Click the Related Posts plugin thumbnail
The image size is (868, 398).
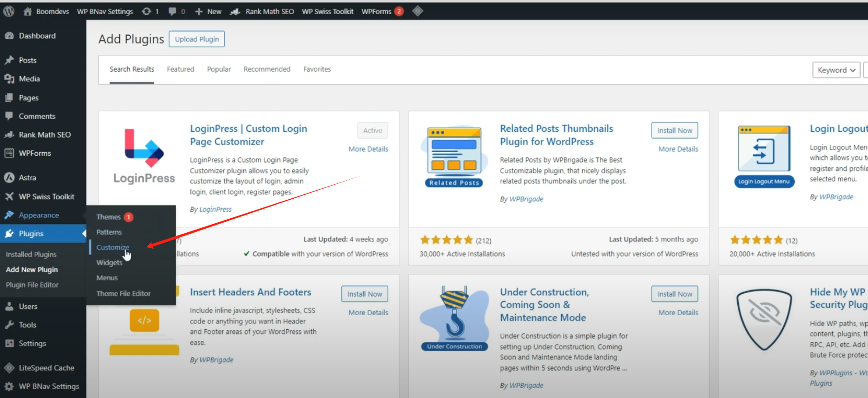(454, 156)
